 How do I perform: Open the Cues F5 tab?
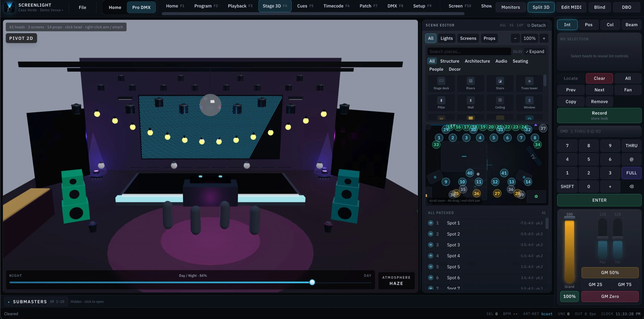point(305,6)
